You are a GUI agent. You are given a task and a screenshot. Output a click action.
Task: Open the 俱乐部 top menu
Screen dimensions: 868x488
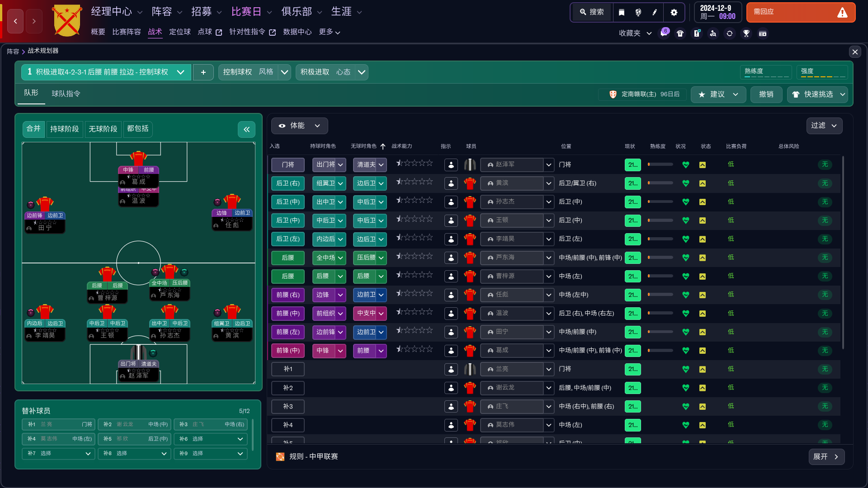(x=302, y=12)
